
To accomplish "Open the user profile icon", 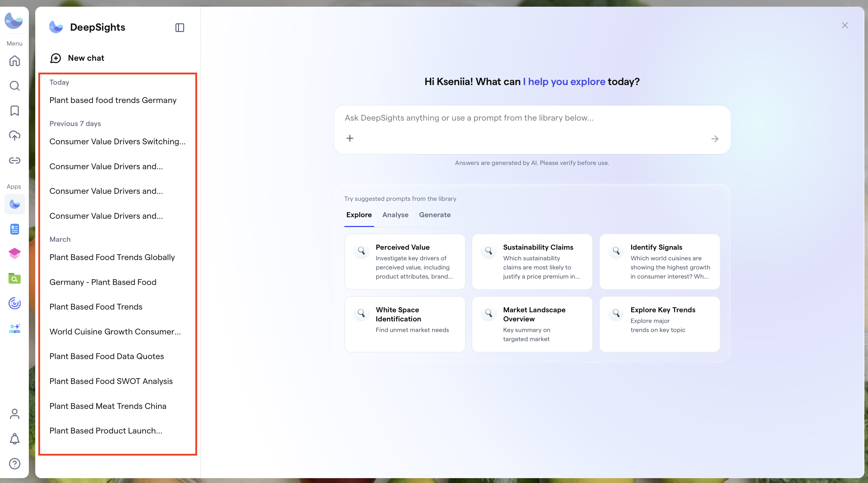I will click(15, 414).
